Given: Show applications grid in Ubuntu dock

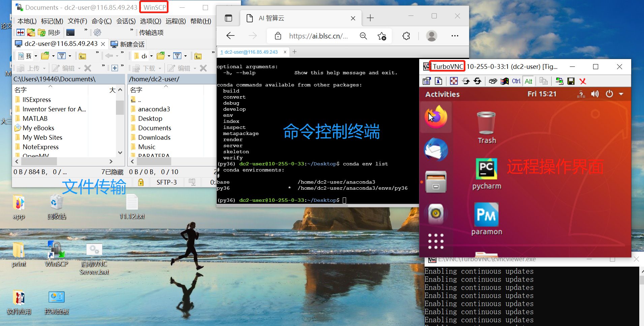Looking at the screenshot, I should (x=436, y=241).
